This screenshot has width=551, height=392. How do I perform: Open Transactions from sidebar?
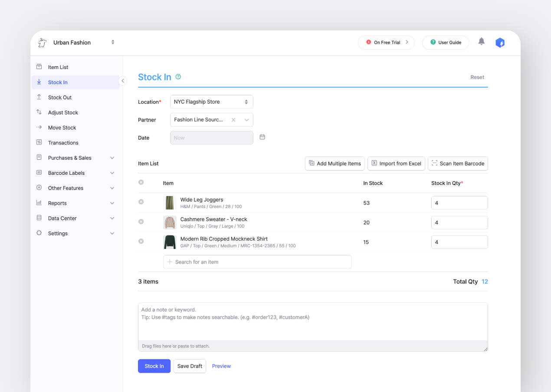[x=63, y=143]
